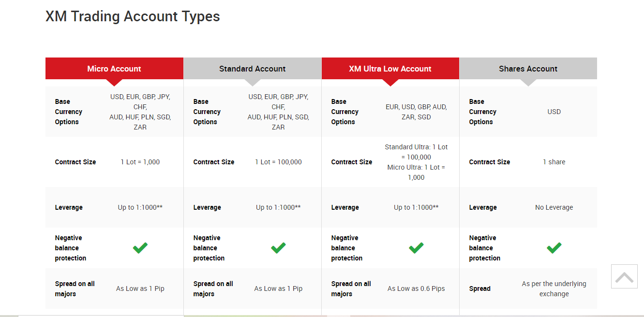Image resolution: width=644 pixels, height=317 pixels.
Task: Click Shares Account 'Contract Size' label
Action: (490, 162)
